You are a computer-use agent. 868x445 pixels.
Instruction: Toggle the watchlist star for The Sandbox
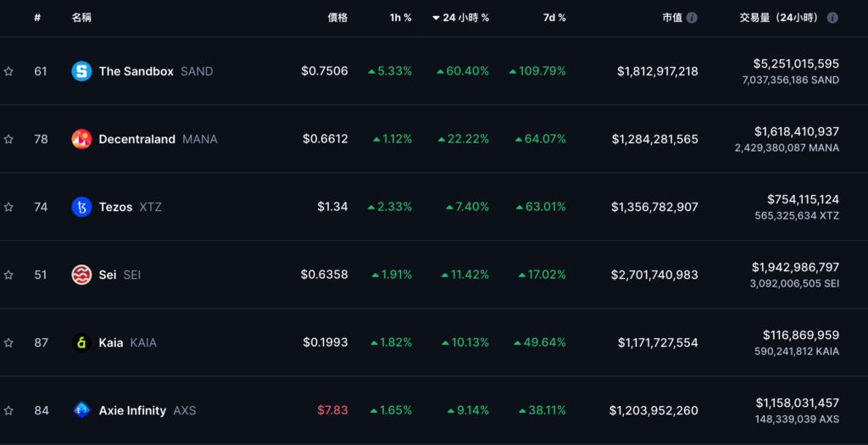[x=8, y=71]
